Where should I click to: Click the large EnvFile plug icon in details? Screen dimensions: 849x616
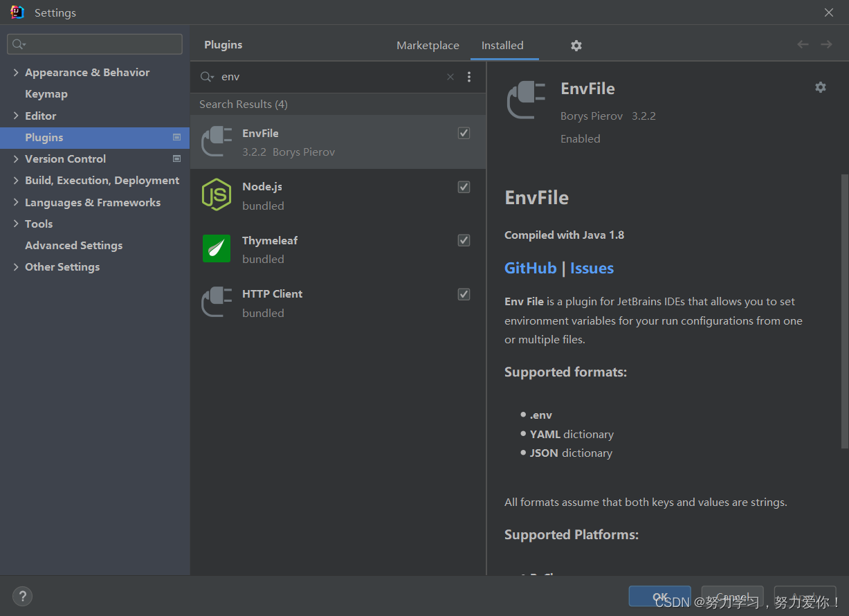pyautogui.click(x=526, y=100)
